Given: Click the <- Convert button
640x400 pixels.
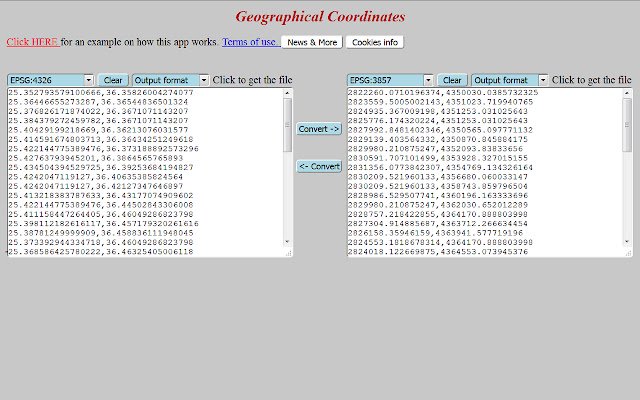Looking at the screenshot, I should pos(319,167).
